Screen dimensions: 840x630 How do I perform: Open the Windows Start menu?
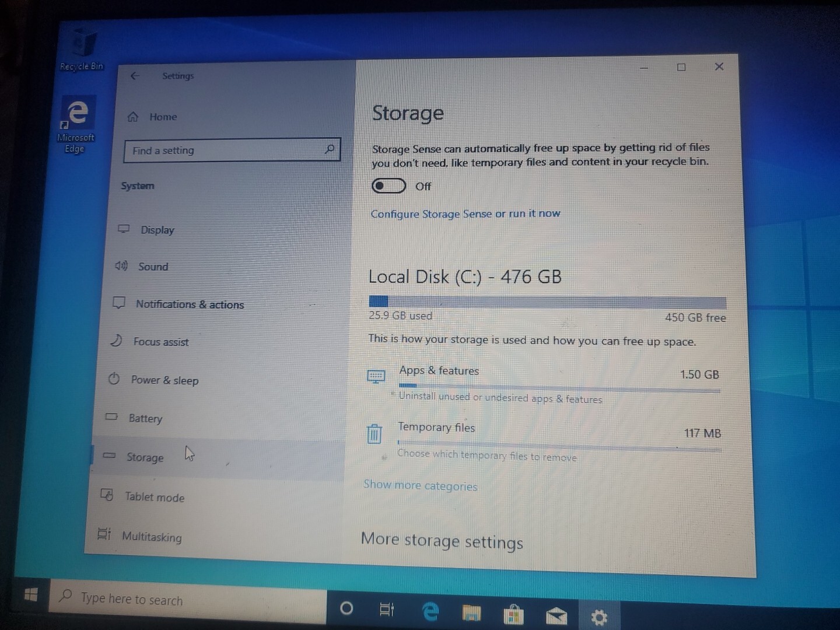point(31,595)
